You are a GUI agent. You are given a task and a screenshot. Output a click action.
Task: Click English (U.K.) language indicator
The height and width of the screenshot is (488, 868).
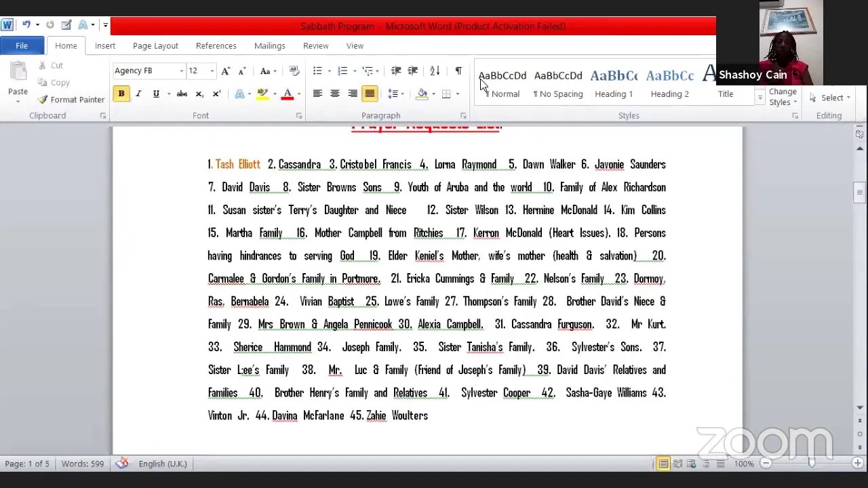(163, 464)
